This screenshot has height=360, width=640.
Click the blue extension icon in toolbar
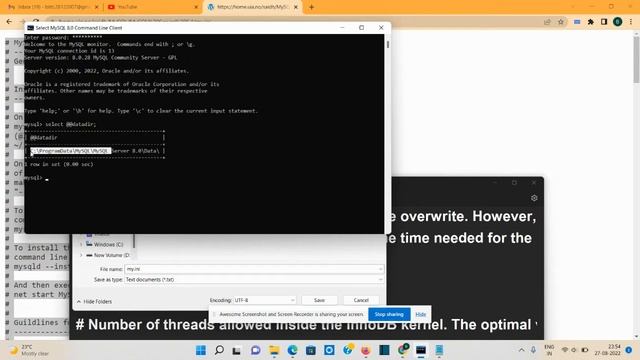(x=577, y=22)
